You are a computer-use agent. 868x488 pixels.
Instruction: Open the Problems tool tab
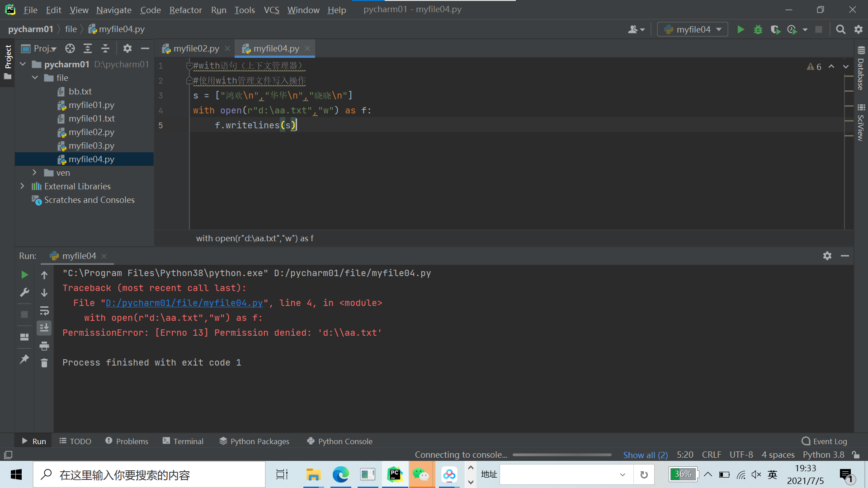127,441
